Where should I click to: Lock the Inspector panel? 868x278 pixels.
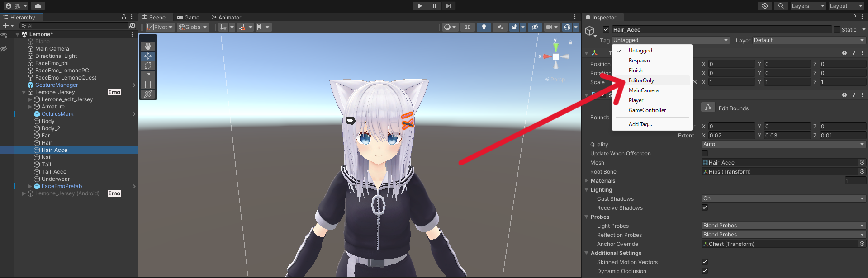(854, 17)
